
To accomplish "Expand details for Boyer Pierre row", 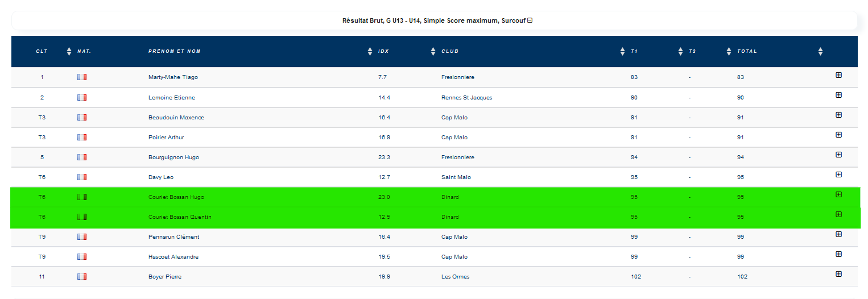I will point(838,274).
